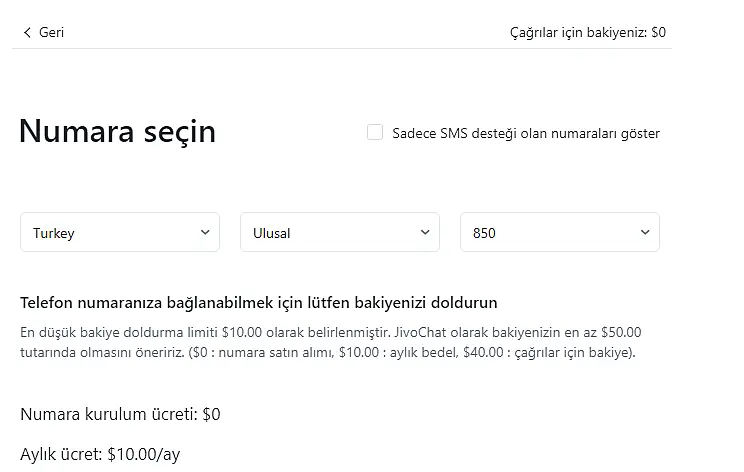Go back using the Geri link
This screenshot has height=472, width=744.
(51, 32)
